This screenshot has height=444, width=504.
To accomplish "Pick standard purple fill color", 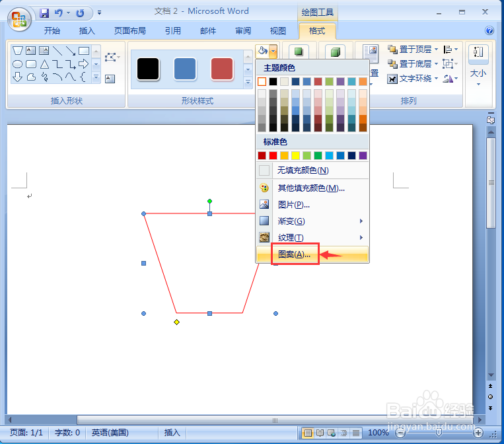I will [363, 156].
